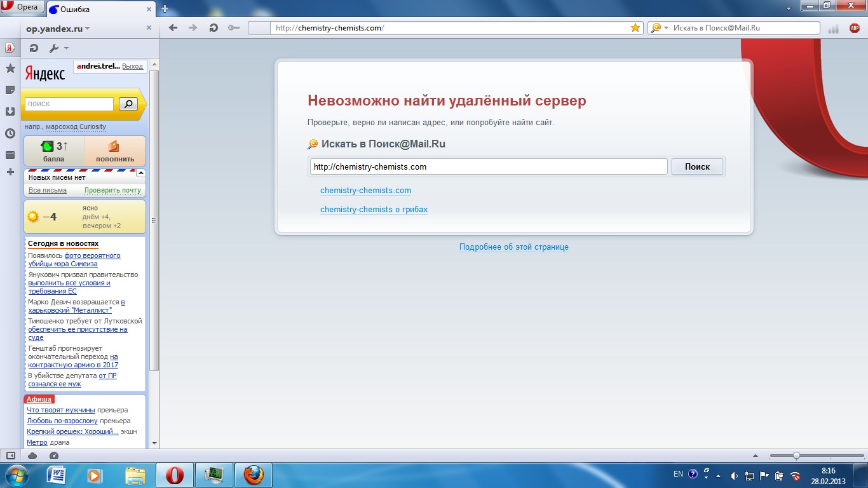Open the Bookmarks star panel in sidebar
868x488 pixels.
tap(10, 69)
